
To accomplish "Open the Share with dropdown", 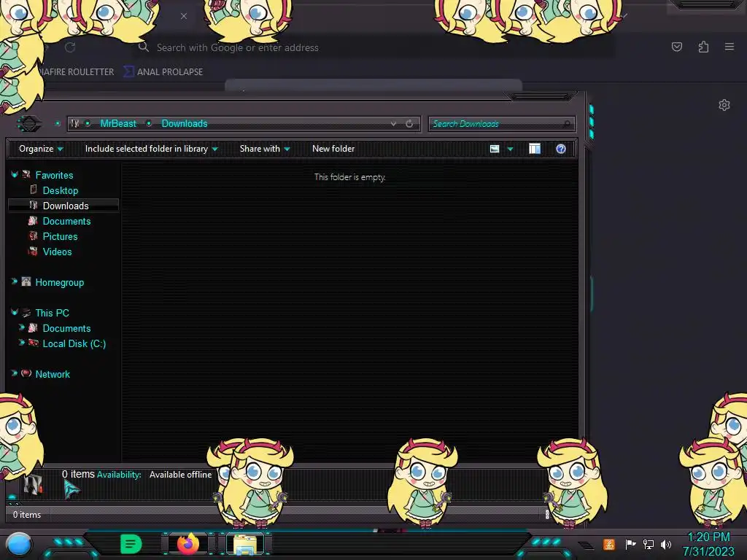I will pyautogui.click(x=265, y=149).
